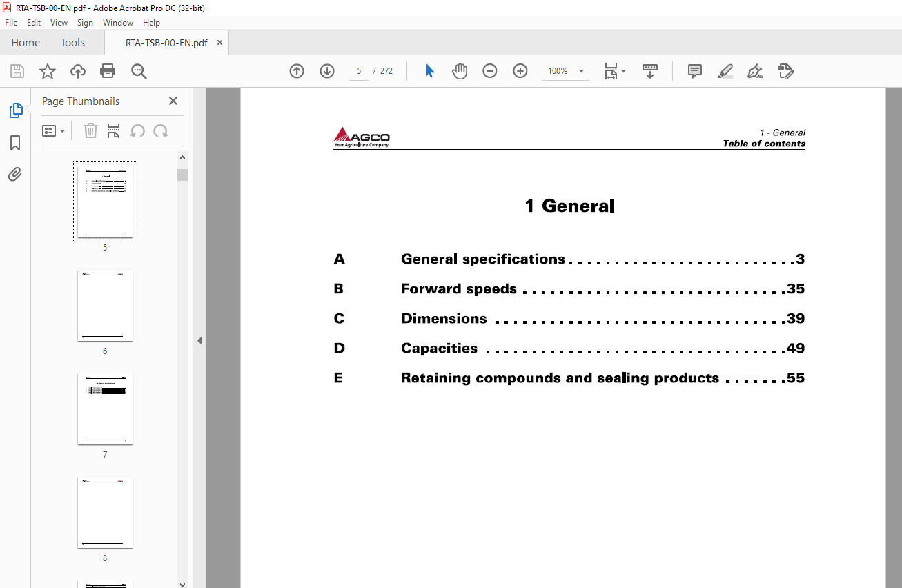Open the Help menu
Image resolution: width=902 pixels, height=588 pixels.
151,23
